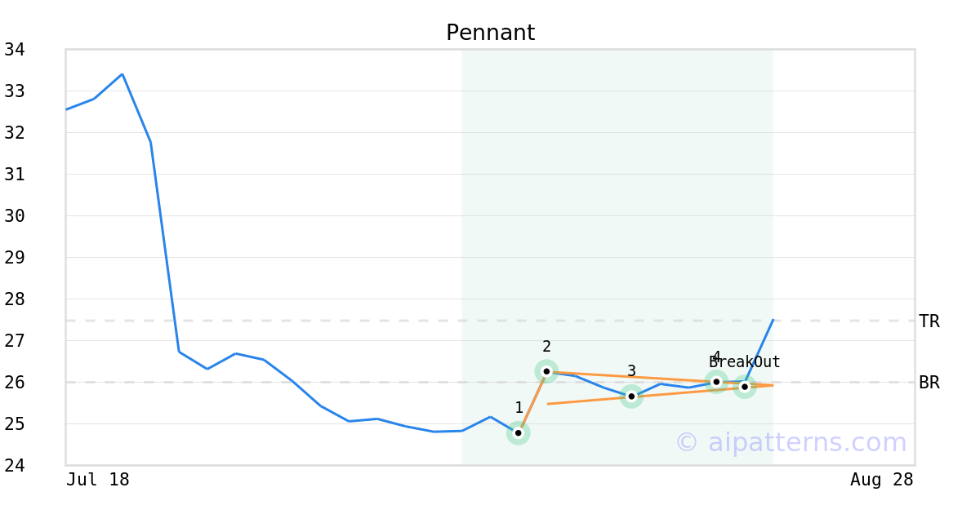This screenshot has height=514, width=980.
Task: Click the TR level label
Action: pyautogui.click(x=929, y=321)
